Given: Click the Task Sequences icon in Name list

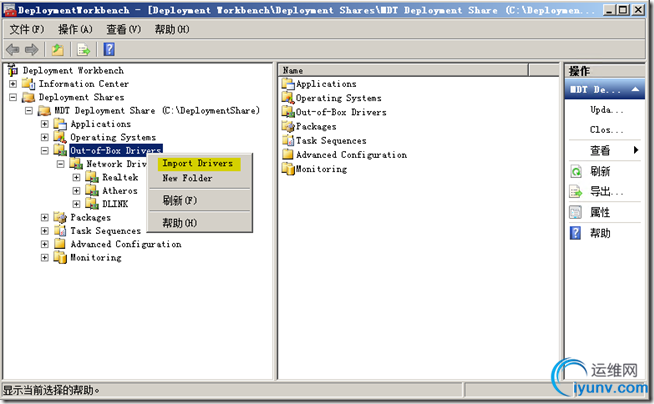Looking at the screenshot, I should [x=288, y=141].
